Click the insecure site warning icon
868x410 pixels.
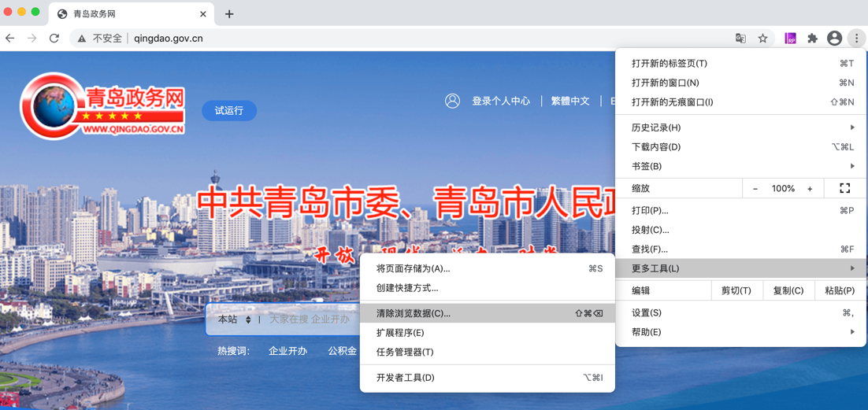pos(82,38)
